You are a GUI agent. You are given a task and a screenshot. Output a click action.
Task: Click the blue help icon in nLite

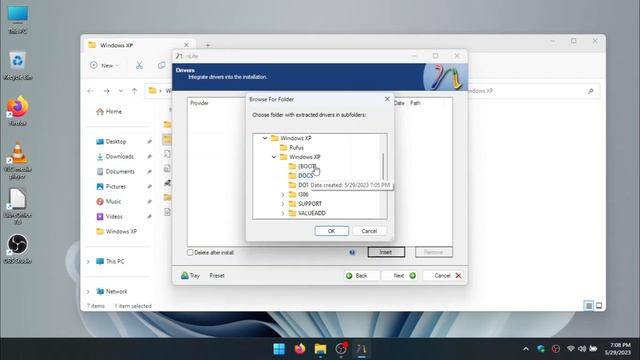click(x=352, y=252)
